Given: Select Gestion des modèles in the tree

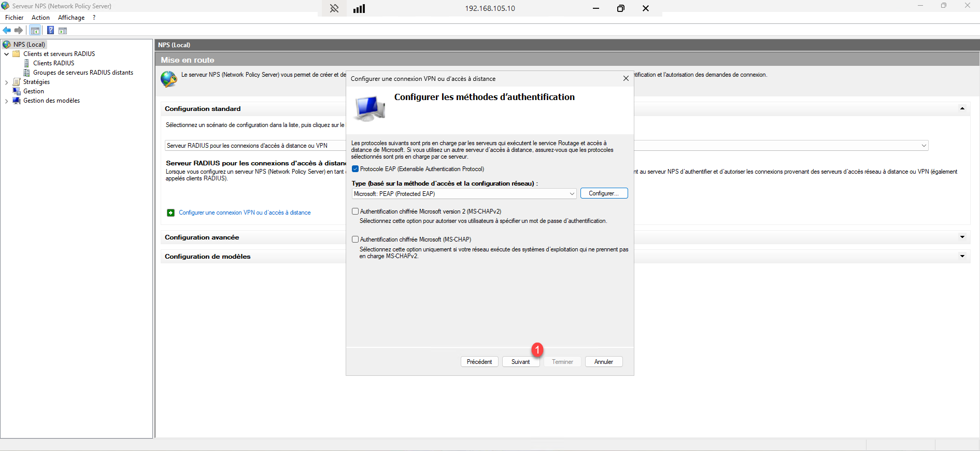Looking at the screenshot, I should [x=51, y=101].
